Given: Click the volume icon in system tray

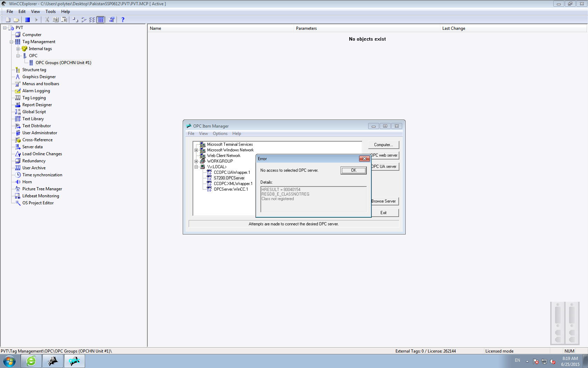Looking at the screenshot, I should coord(553,361).
